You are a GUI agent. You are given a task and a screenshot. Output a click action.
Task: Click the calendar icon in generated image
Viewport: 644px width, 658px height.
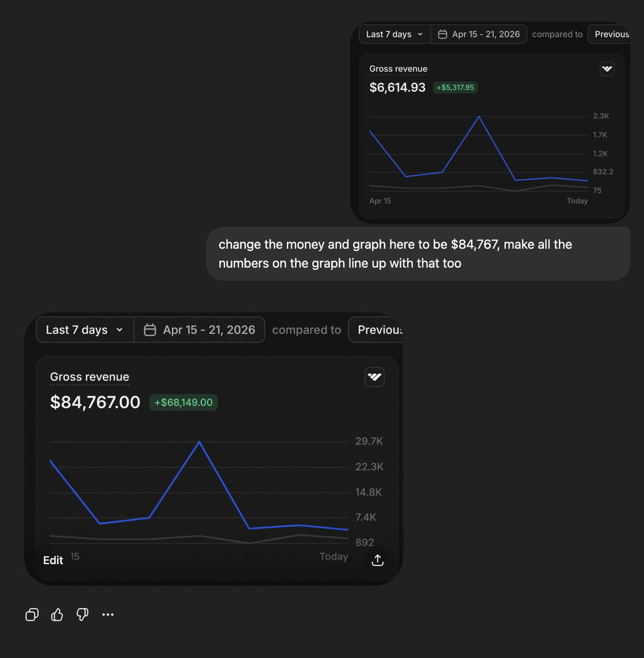(x=150, y=330)
